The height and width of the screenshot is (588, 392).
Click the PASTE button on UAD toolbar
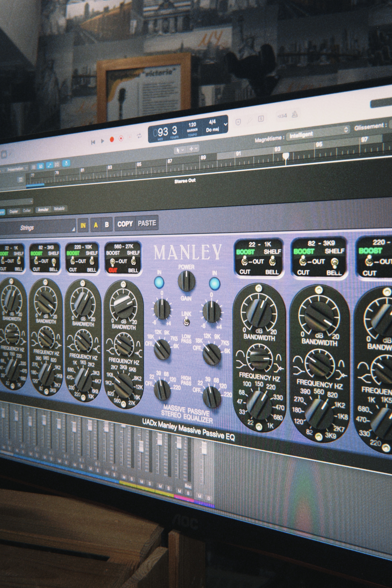point(147,223)
